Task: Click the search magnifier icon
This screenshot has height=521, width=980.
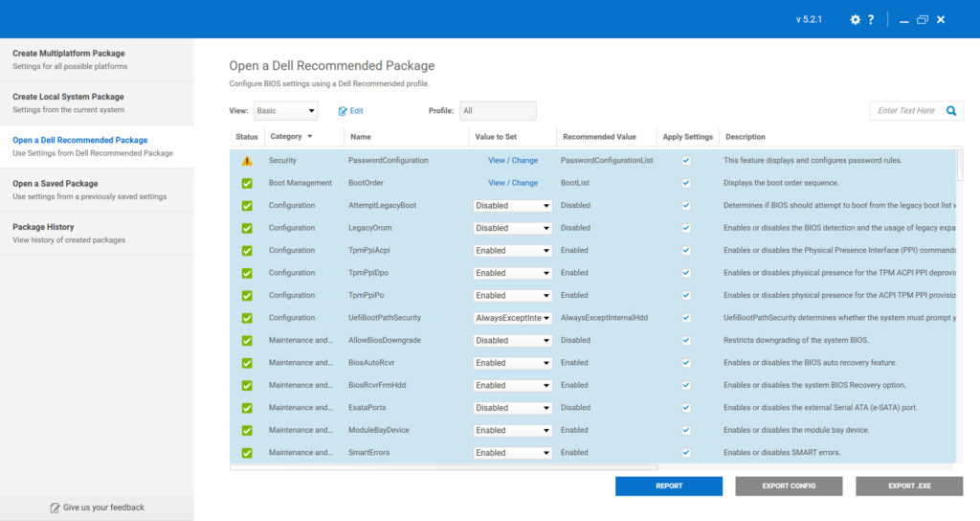Action: (x=951, y=111)
